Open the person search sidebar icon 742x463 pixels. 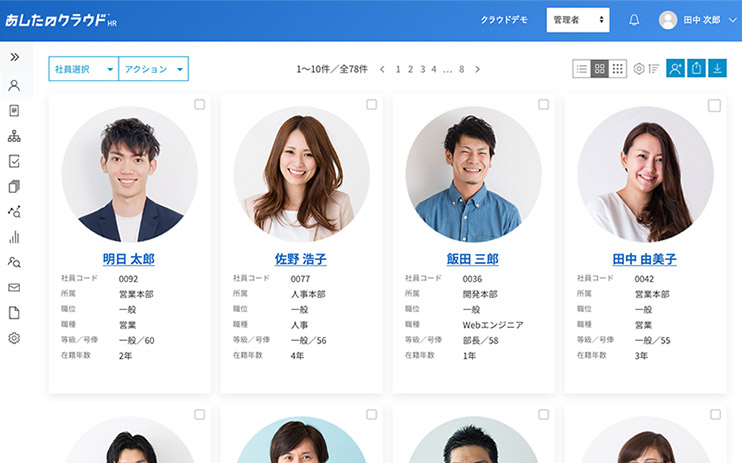pyautogui.click(x=14, y=262)
